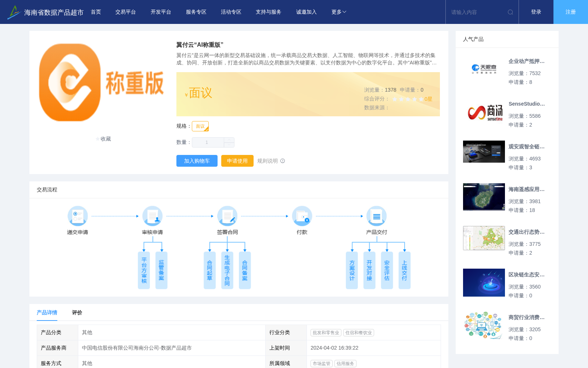Click the 收藏 link under product image
588x368 pixels.
(103, 139)
